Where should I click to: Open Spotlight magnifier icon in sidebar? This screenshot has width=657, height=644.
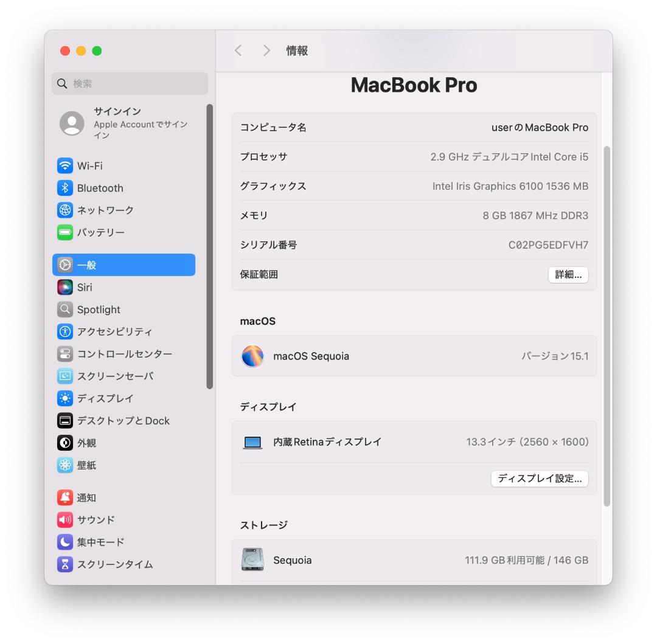(x=65, y=310)
